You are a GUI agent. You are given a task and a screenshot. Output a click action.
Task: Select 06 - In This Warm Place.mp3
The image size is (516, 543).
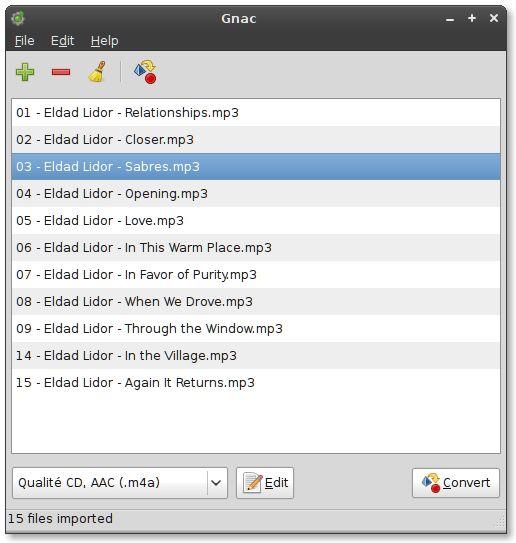[x=256, y=248]
